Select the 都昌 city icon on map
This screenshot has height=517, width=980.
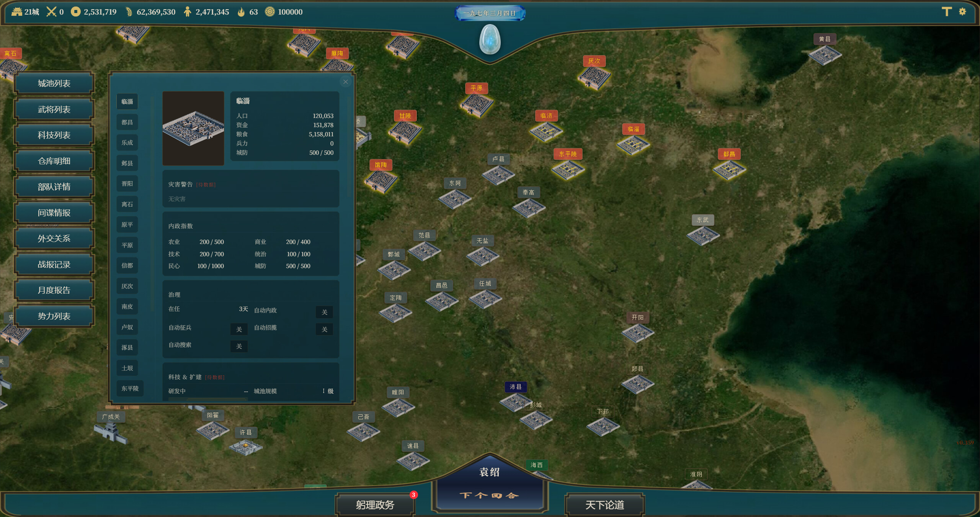[x=729, y=170]
